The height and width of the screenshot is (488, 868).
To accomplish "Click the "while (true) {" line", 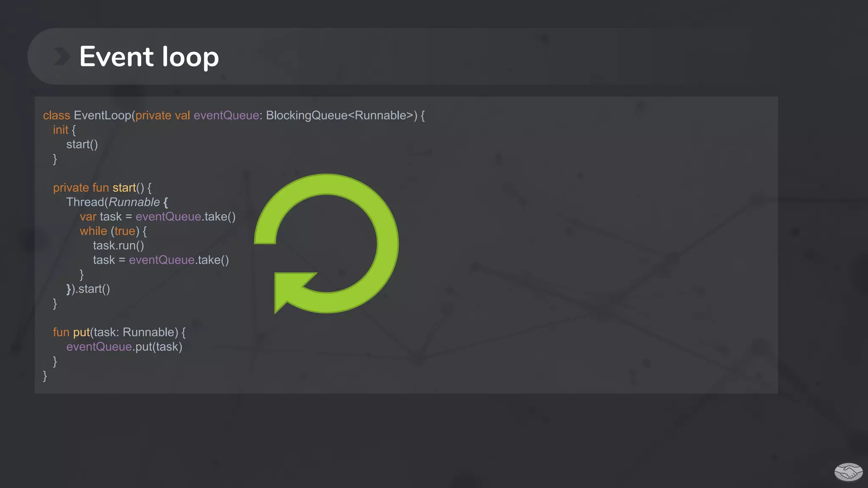I will click(113, 231).
